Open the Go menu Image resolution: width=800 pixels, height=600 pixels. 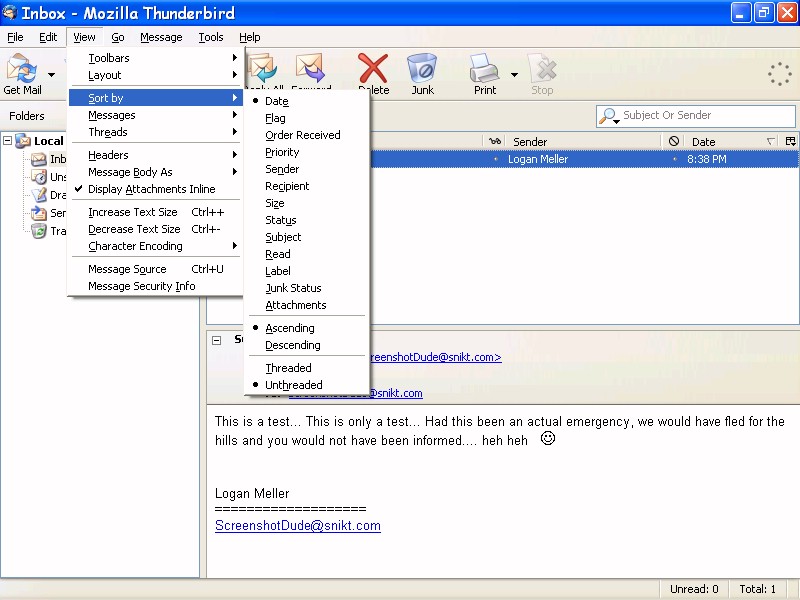tap(118, 37)
